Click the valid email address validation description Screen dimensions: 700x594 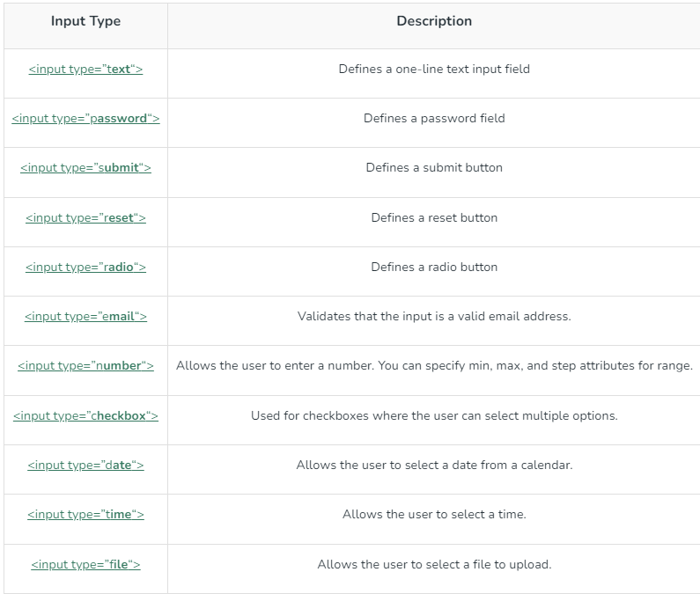pyautogui.click(x=434, y=317)
